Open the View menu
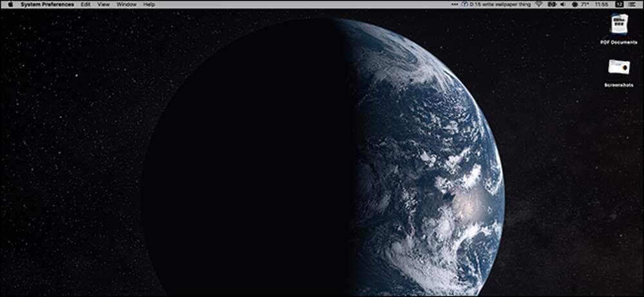This screenshot has height=297, width=644. click(103, 4)
